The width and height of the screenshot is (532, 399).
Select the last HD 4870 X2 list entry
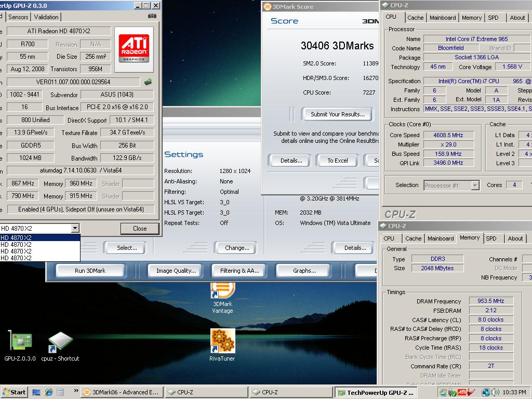40,258
